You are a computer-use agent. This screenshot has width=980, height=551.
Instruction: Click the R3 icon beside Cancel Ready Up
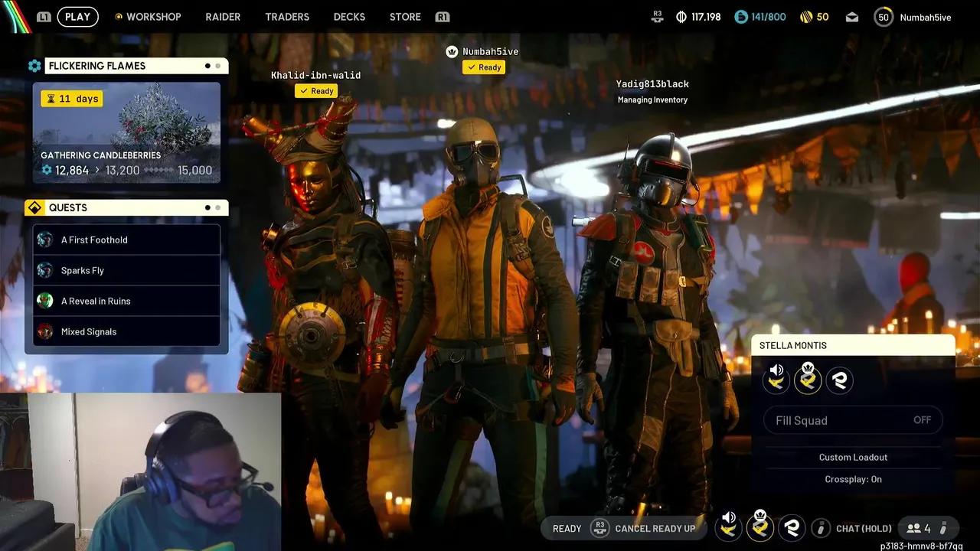click(599, 528)
